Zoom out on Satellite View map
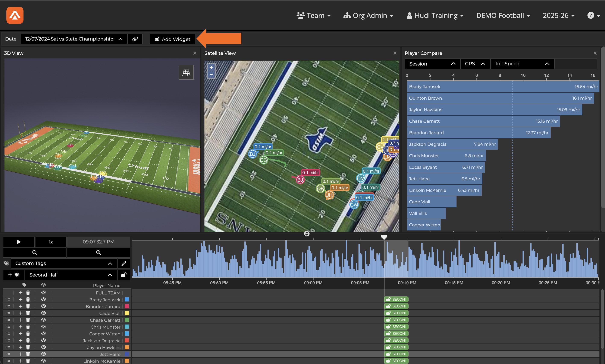 tap(211, 74)
